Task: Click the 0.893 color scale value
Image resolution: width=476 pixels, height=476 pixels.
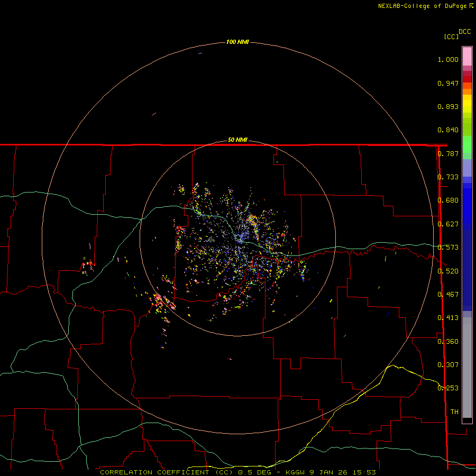Action: coord(448,106)
